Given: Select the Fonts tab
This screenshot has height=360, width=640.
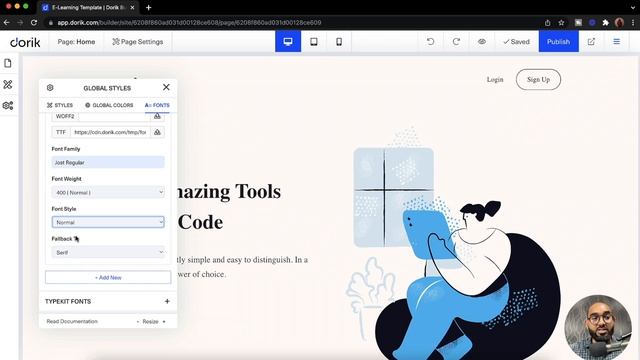Looking at the screenshot, I should tap(157, 105).
